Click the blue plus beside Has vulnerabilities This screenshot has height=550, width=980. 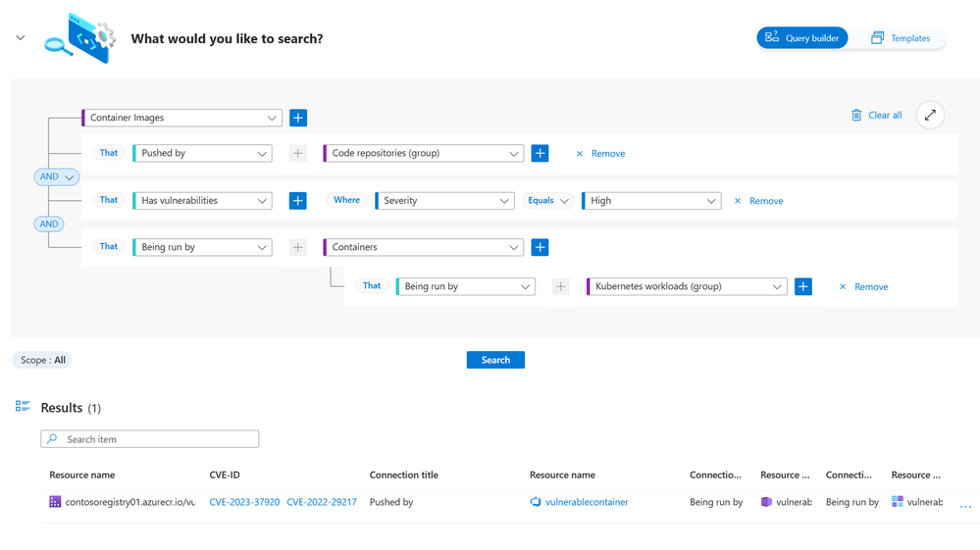(x=298, y=200)
